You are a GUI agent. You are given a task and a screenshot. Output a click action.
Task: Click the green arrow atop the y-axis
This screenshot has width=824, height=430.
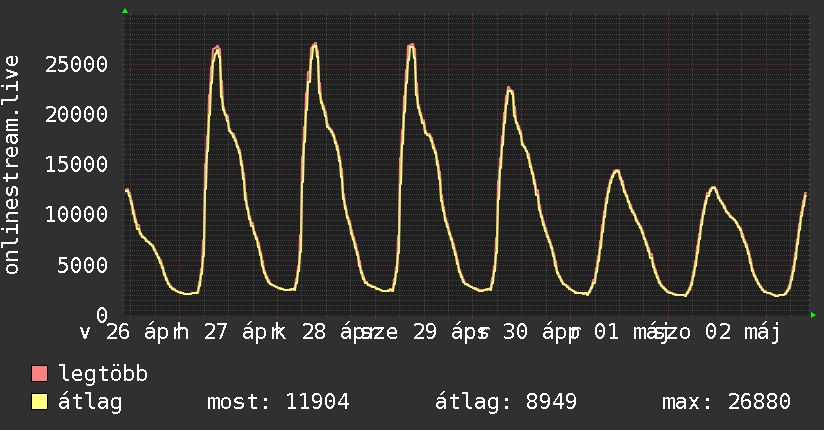point(125,11)
